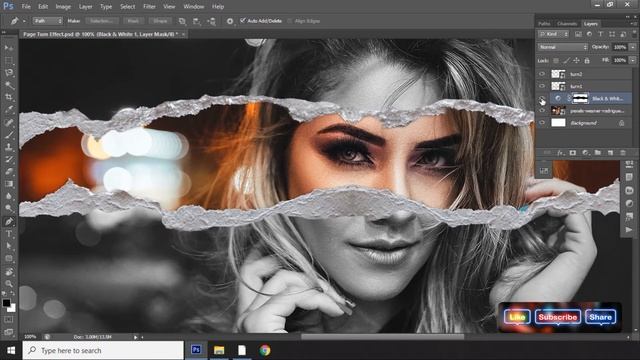Create new adjustment layer icon
The image size is (640, 360).
[585, 153]
